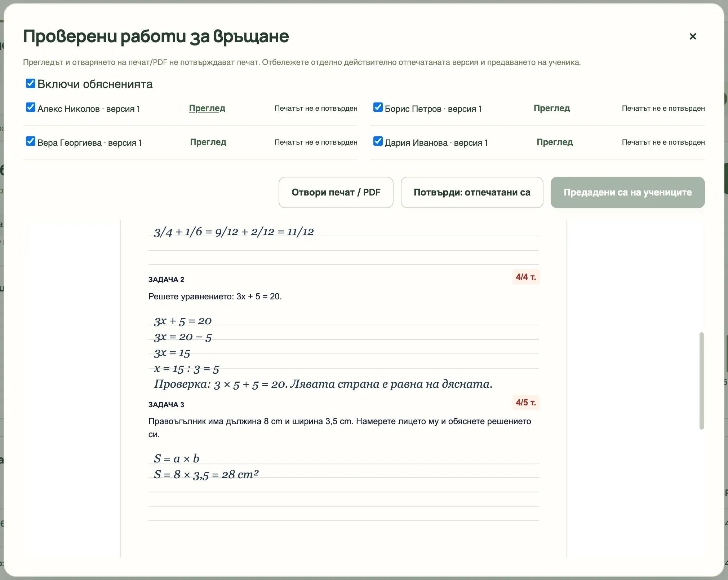This screenshot has width=728, height=580.
Task: Click the ЗАДАЧА 3 heading
Action: point(166,405)
